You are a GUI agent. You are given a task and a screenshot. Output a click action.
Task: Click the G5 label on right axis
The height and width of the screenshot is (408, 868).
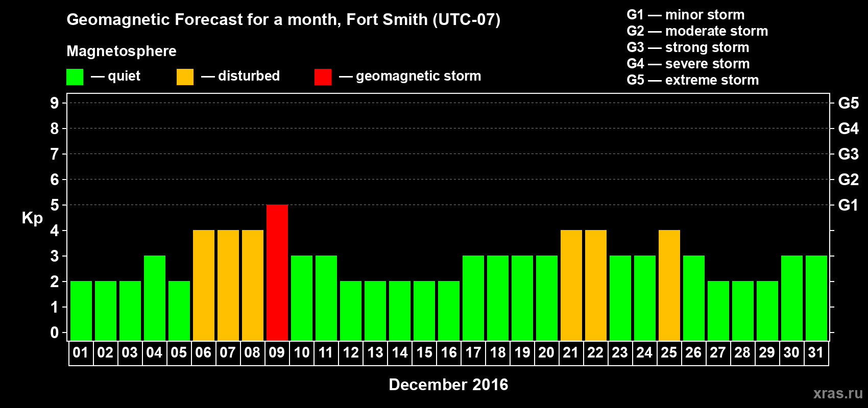click(x=848, y=103)
